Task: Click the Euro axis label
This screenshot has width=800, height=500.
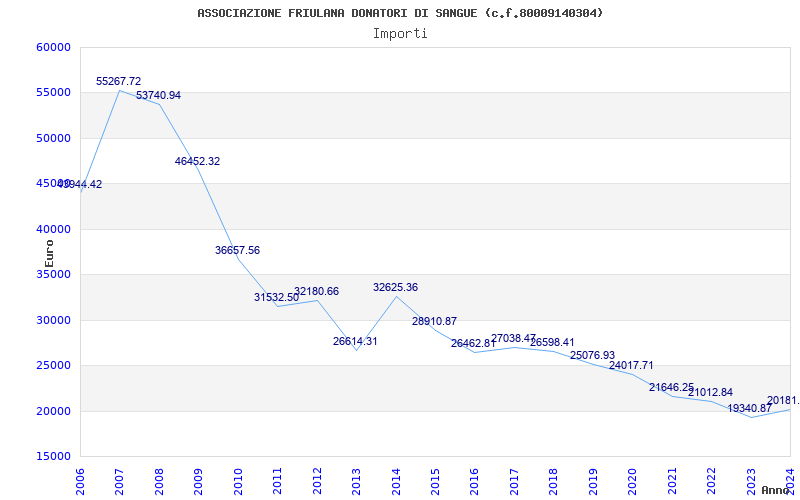Action: [x=49, y=253]
